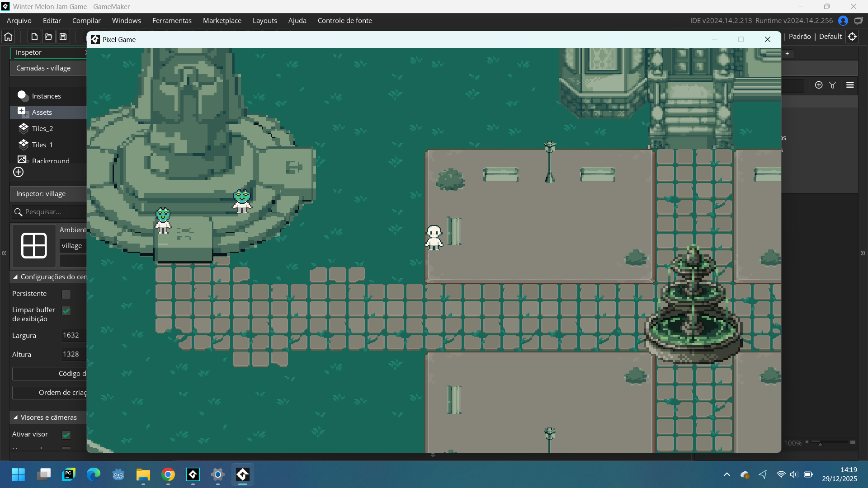This screenshot has width=868, height=488.
Task: Open the target manager crosshair icon
Action: pyautogui.click(x=852, y=37)
